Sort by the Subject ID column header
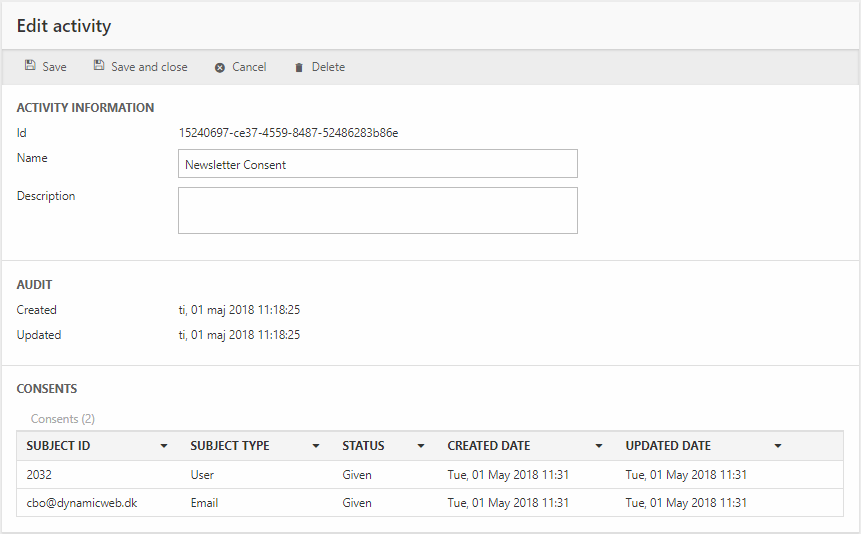861x534 pixels. click(x=58, y=446)
